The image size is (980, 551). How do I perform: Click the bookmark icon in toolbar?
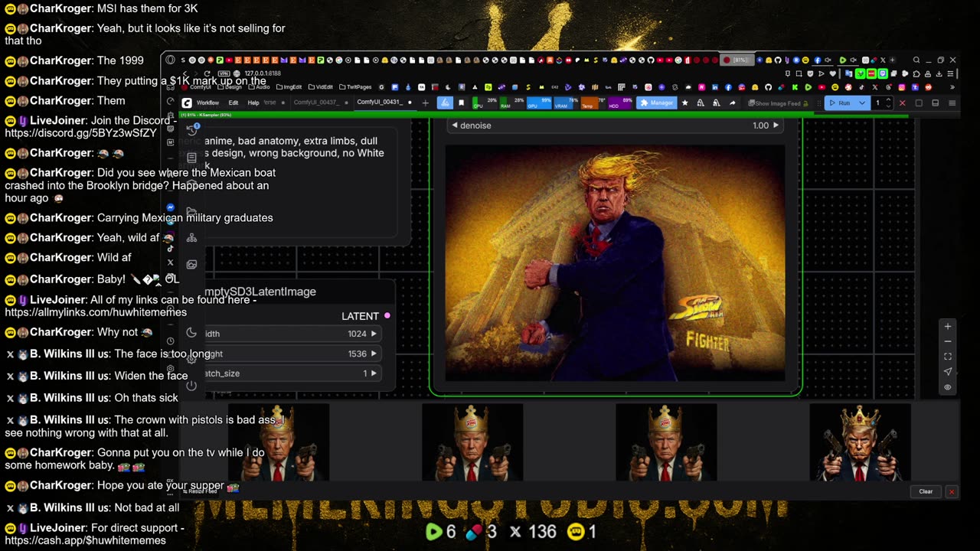tap(461, 103)
